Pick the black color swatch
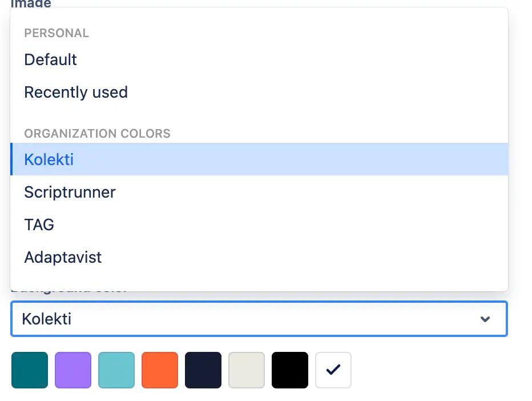The width and height of the screenshot is (532, 401). click(x=290, y=370)
